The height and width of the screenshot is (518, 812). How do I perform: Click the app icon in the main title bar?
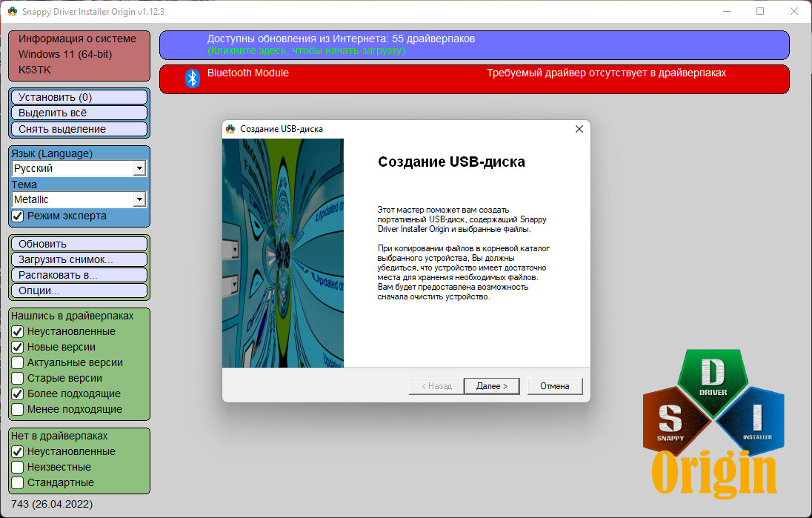13,11
